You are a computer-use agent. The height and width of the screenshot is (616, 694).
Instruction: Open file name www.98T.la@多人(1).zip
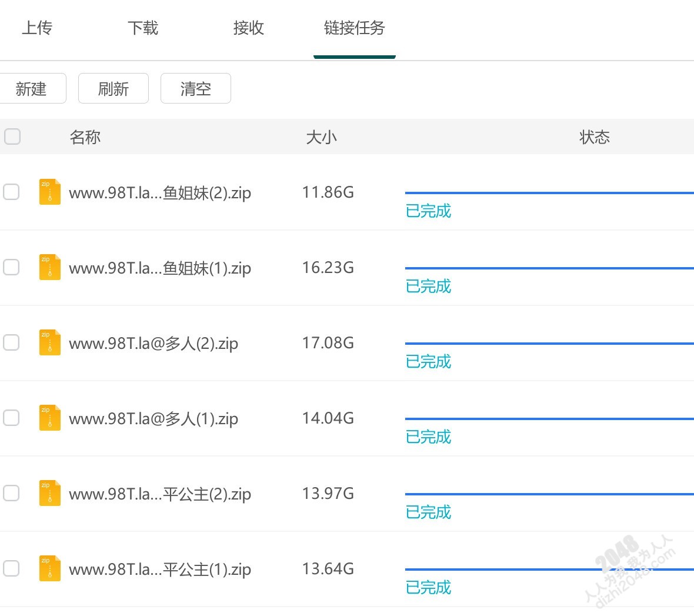(154, 418)
